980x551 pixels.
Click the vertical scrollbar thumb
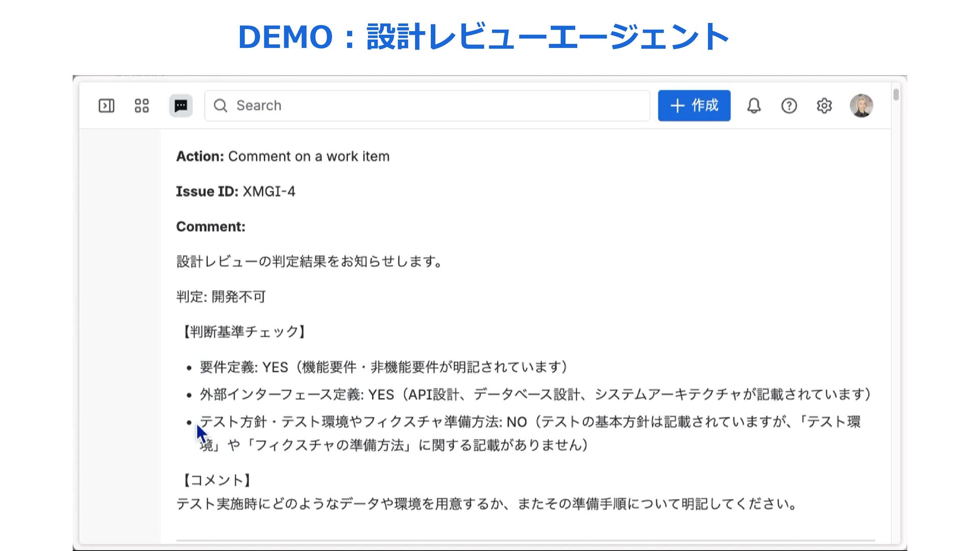[896, 95]
